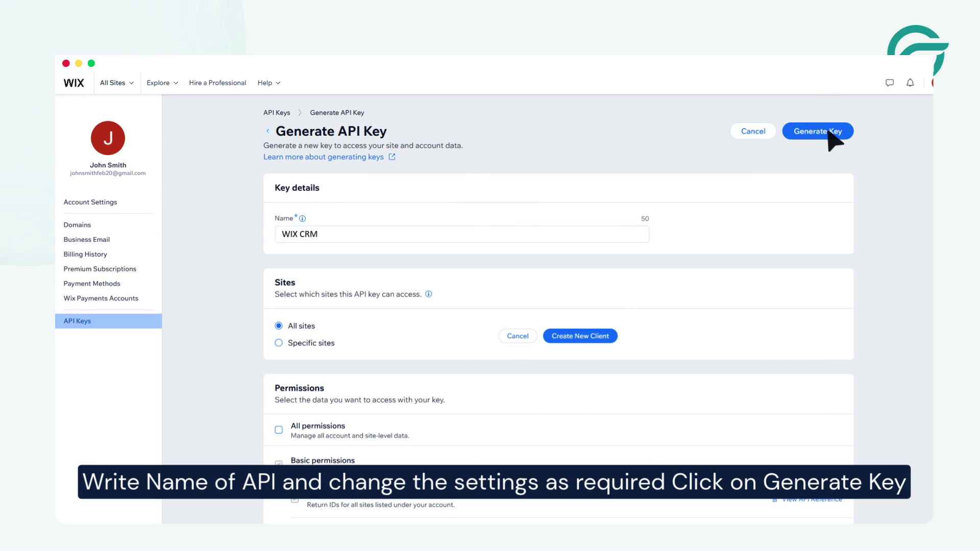Click the API Keys breadcrumb link

[x=277, y=113]
